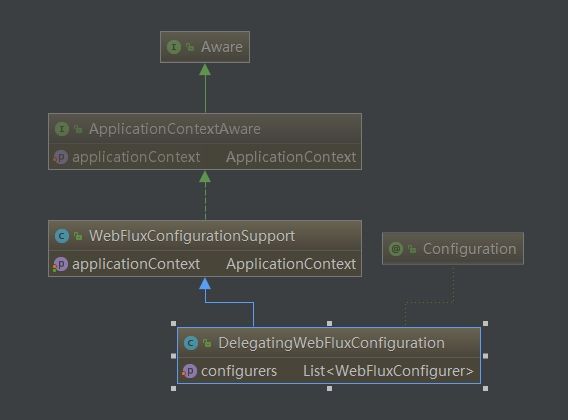Viewport: 568px width, 420px height.
Task: Click the interface icon beside Aware
Action: (x=174, y=47)
